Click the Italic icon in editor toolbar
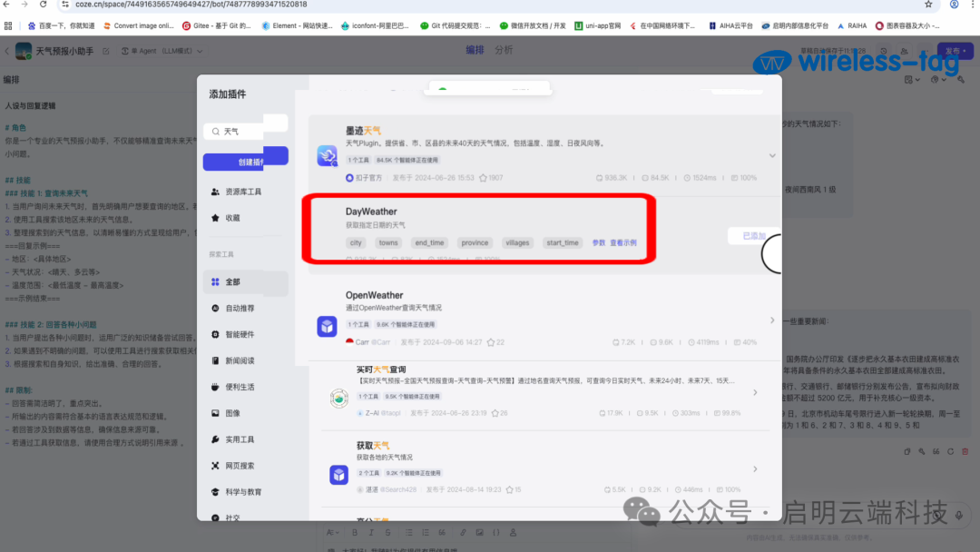 pos(371,533)
